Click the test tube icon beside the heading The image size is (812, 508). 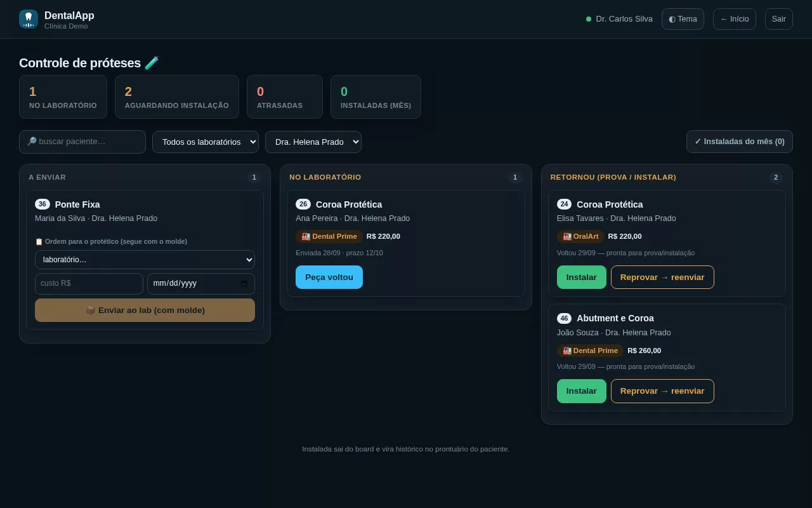click(152, 63)
